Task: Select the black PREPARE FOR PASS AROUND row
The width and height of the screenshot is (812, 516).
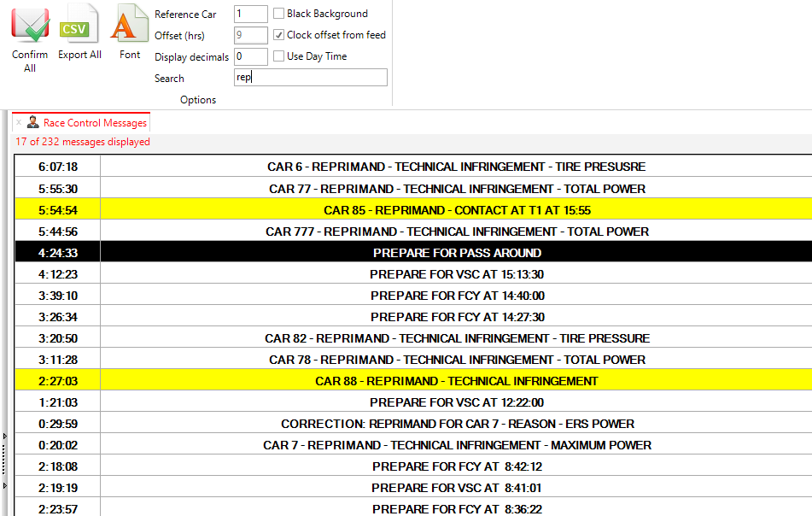Action: pyautogui.click(x=457, y=253)
